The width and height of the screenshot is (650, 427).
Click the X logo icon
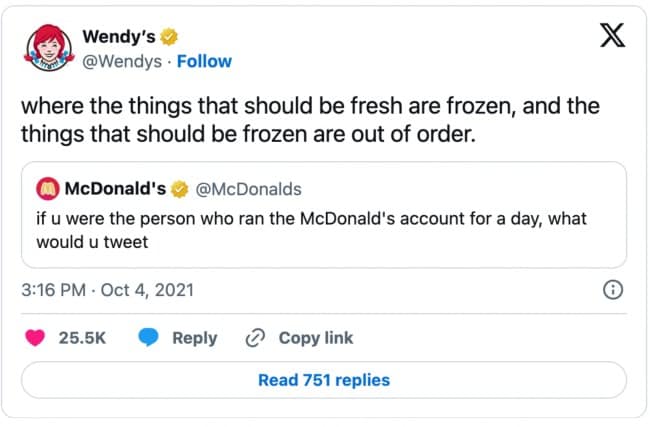point(611,37)
